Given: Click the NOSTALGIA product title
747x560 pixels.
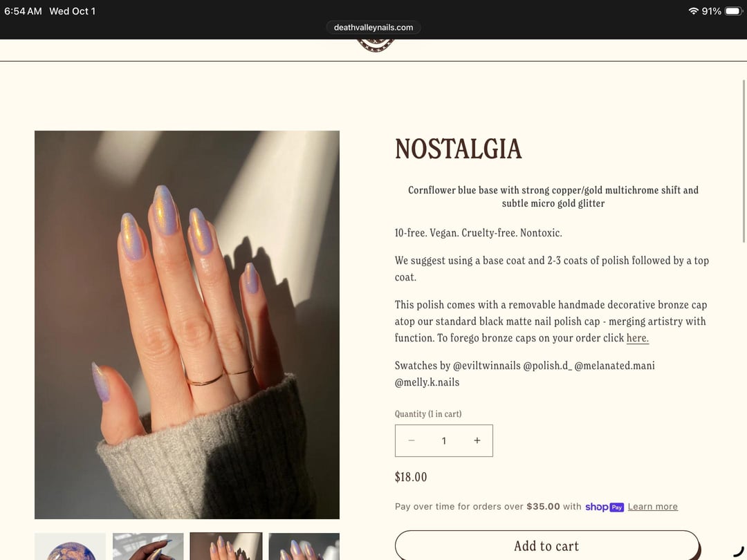Looking at the screenshot, I should point(459,149).
